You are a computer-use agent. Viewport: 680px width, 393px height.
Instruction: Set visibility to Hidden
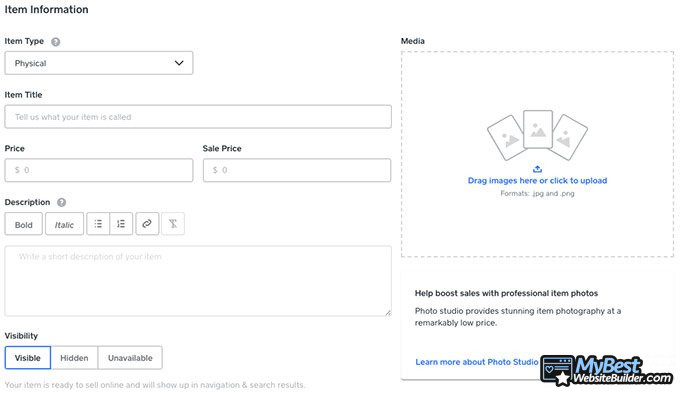pos(74,358)
